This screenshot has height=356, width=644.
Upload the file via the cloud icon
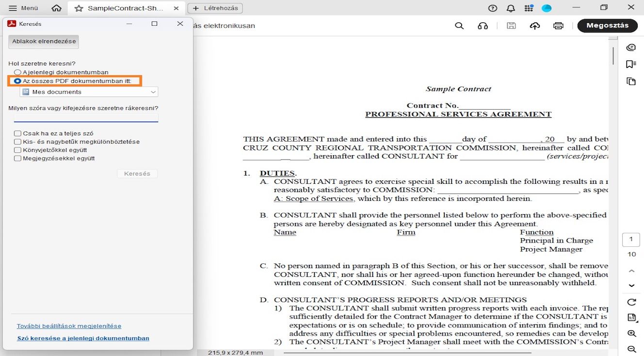534,26
